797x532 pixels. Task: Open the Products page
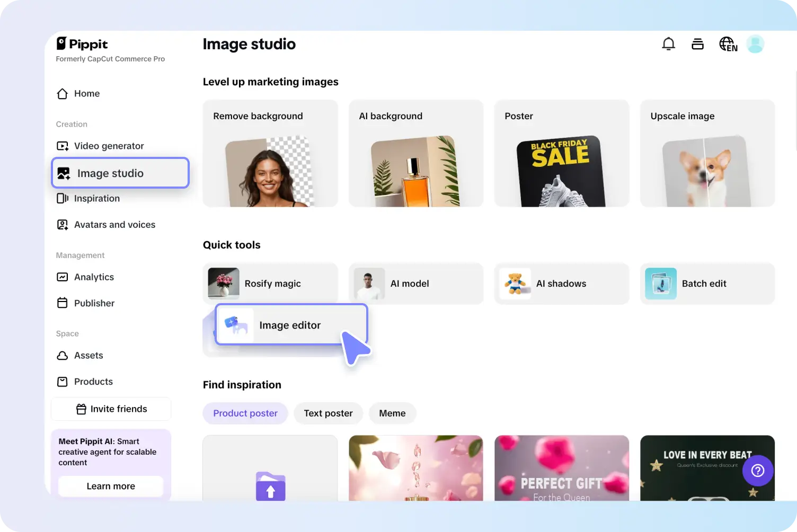pos(93,381)
